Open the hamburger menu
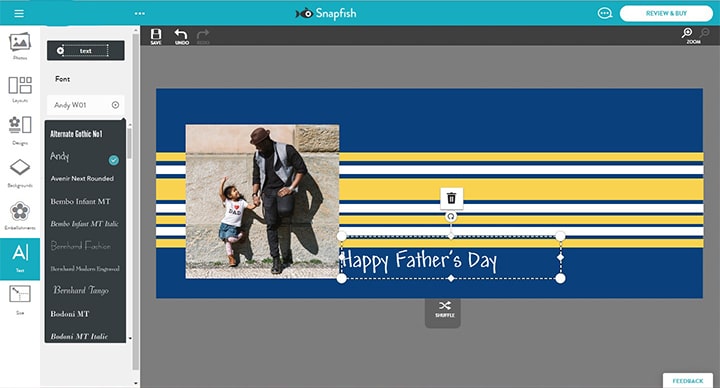 (x=19, y=13)
